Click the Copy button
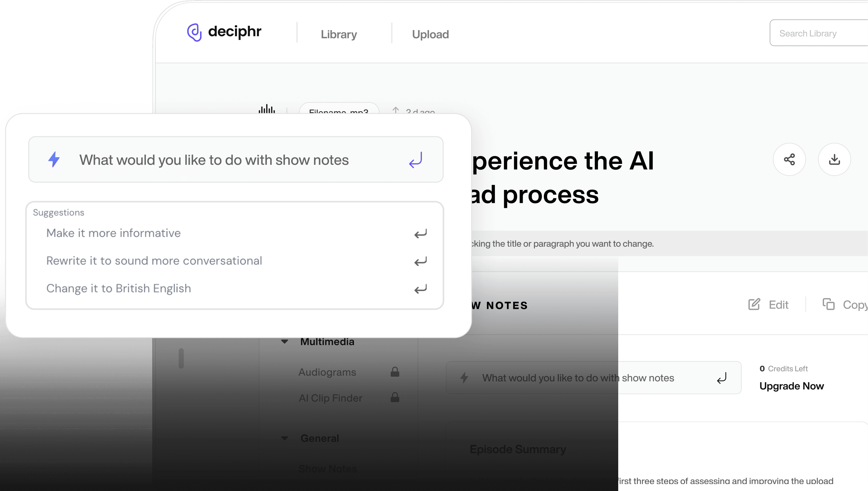868x491 pixels. 845,305
